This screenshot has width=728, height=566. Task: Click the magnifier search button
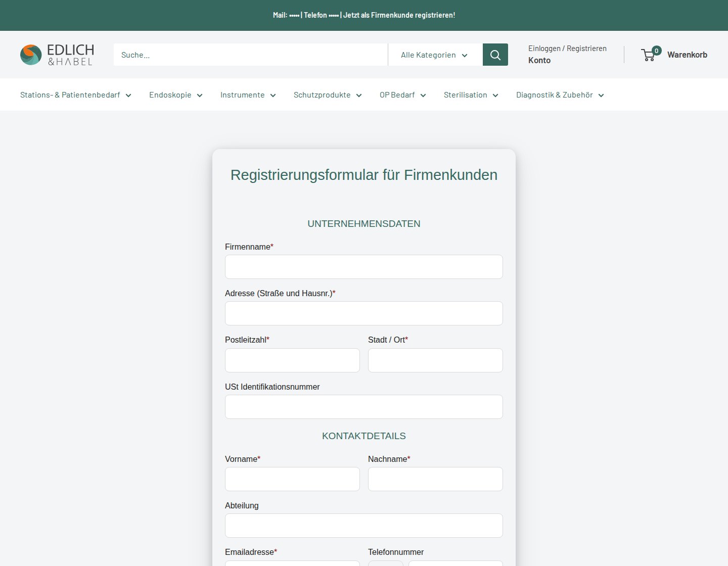[x=495, y=55]
